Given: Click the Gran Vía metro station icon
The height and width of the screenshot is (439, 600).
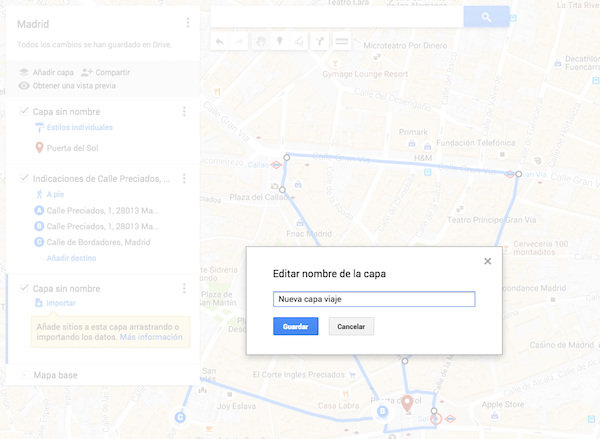Looking at the screenshot, I should tap(510, 175).
